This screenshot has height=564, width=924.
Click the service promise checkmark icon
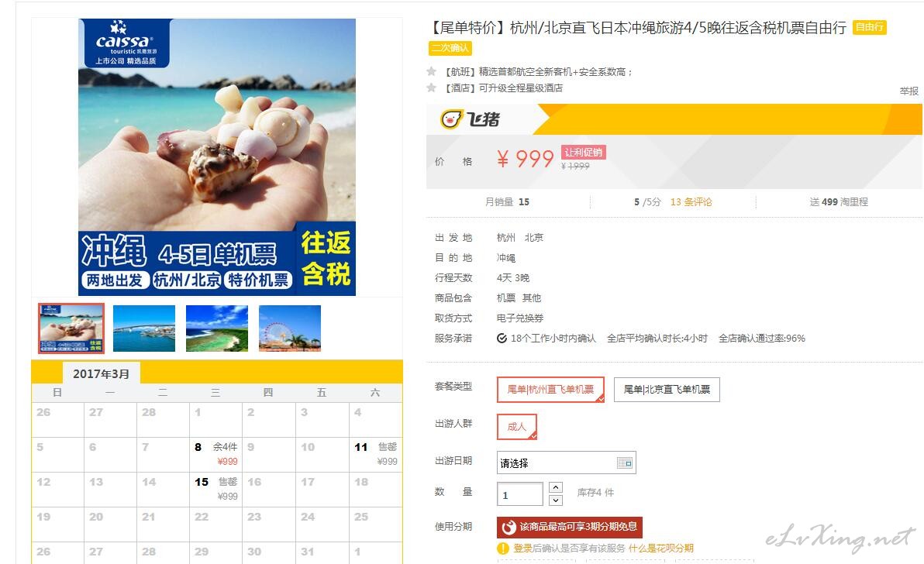pos(502,339)
